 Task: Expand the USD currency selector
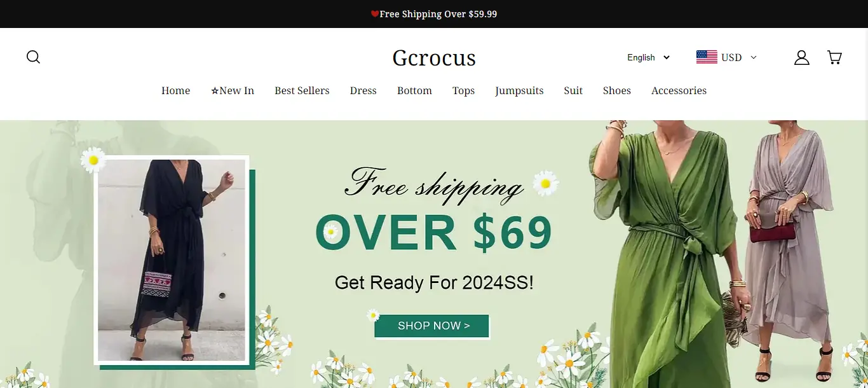coord(727,57)
